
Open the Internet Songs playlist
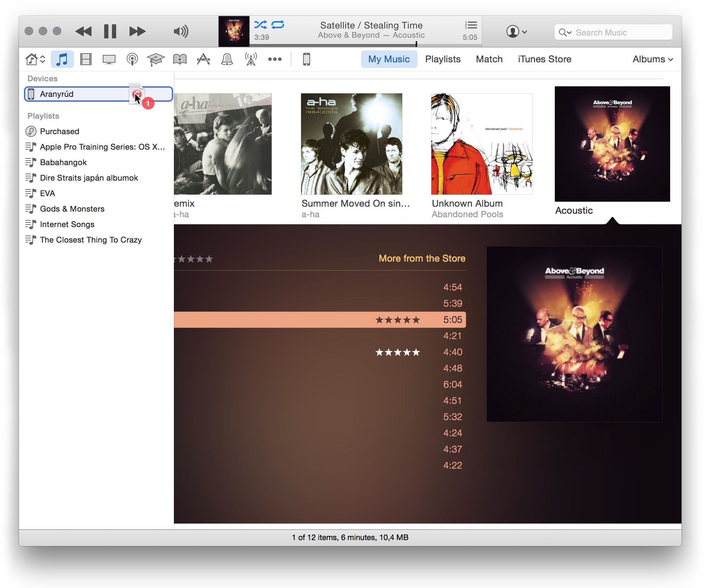(x=96, y=224)
